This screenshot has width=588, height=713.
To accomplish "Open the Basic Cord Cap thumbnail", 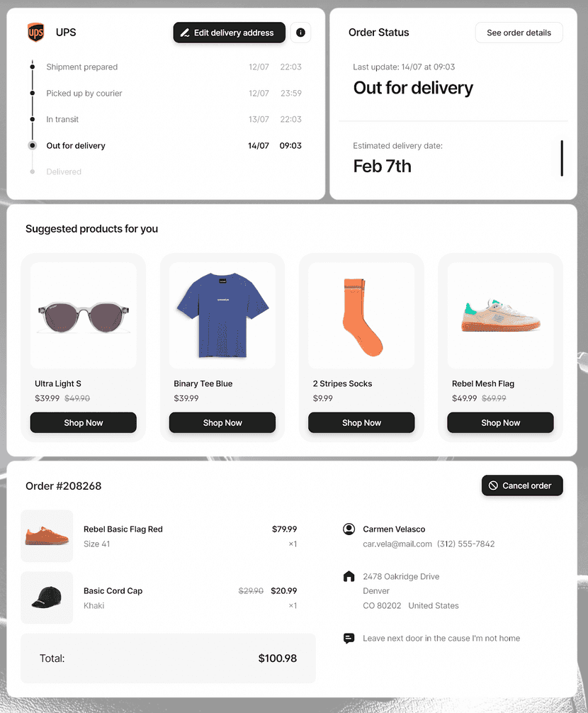I will pos(47,597).
